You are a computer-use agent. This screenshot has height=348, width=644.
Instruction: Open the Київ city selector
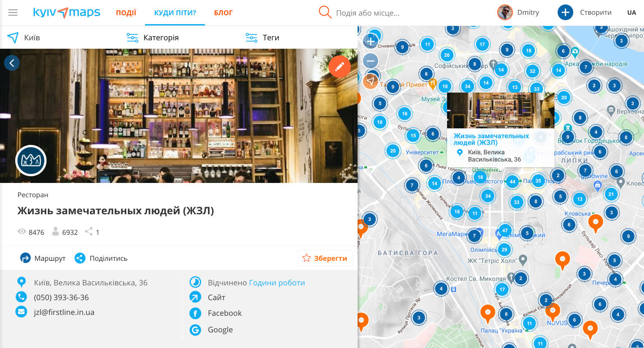(x=24, y=38)
